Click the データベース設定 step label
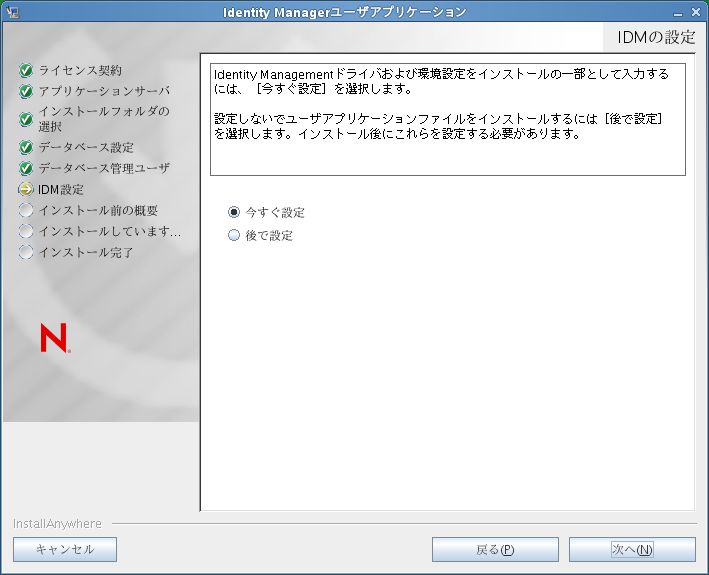Image resolution: width=709 pixels, height=575 pixels. (x=86, y=147)
